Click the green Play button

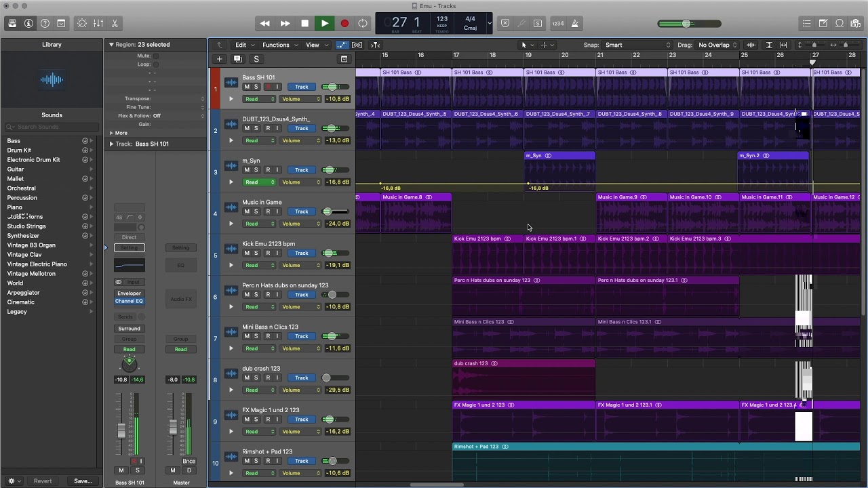click(x=324, y=24)
